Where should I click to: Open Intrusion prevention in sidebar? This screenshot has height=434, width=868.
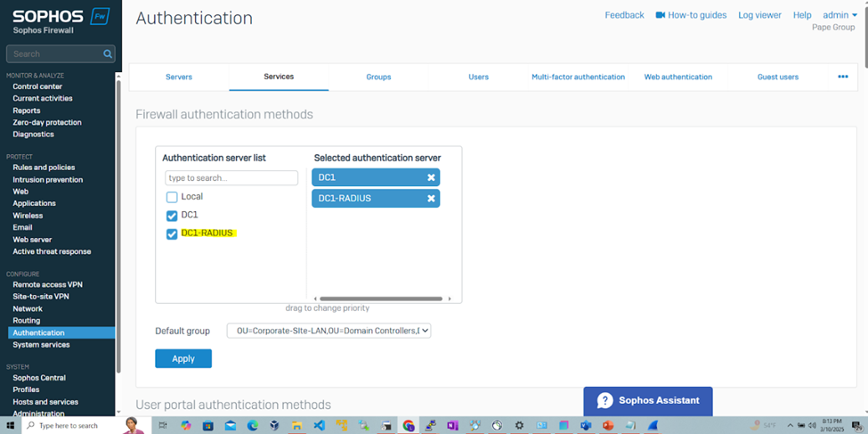(47, 180)
